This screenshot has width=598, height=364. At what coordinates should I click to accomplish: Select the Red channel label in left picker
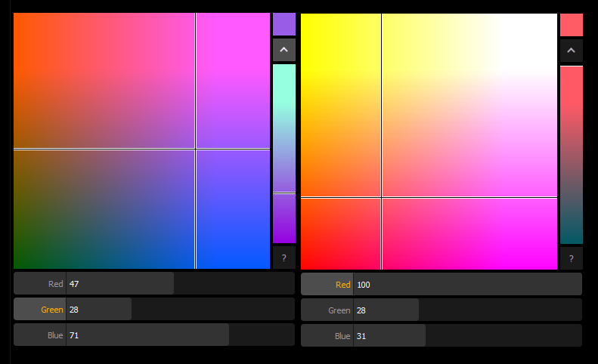(x=40, y=284)
